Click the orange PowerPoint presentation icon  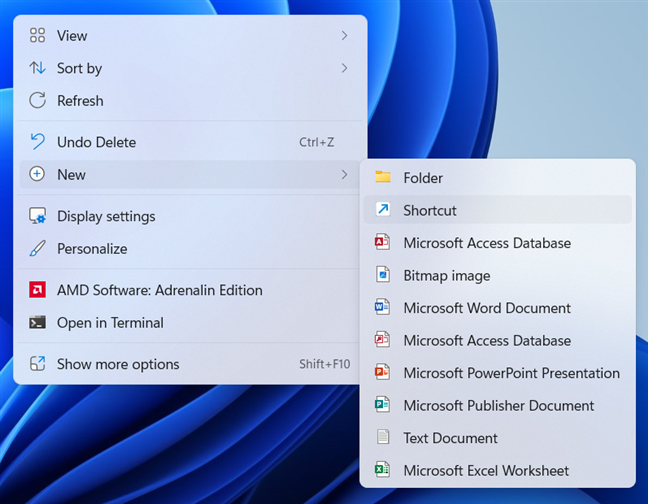(x=382, y=372)
